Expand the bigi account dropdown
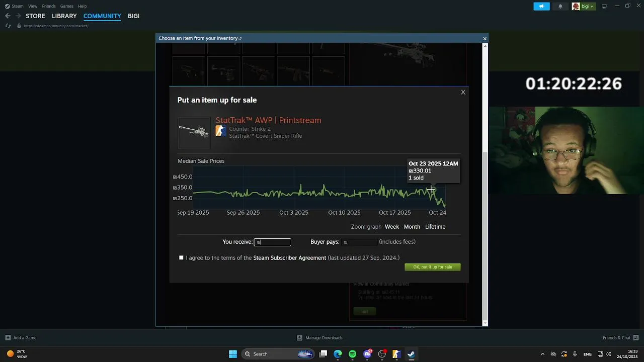 584,6
